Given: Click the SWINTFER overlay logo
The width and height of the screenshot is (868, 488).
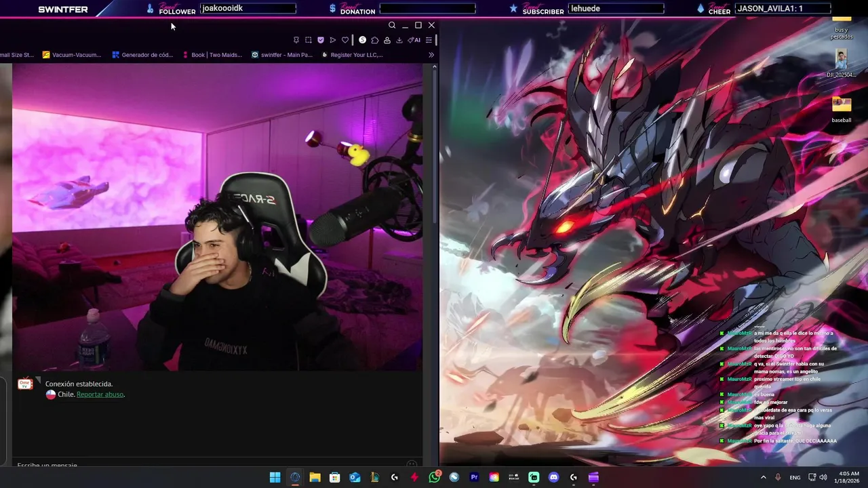Looking at the screenshot, I should coord(63,9).
